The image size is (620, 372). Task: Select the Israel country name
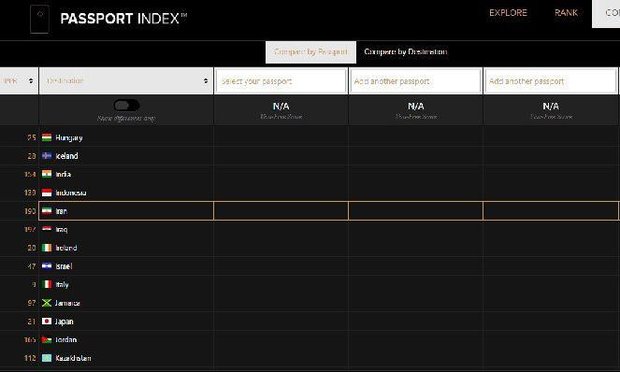[63, 266]
